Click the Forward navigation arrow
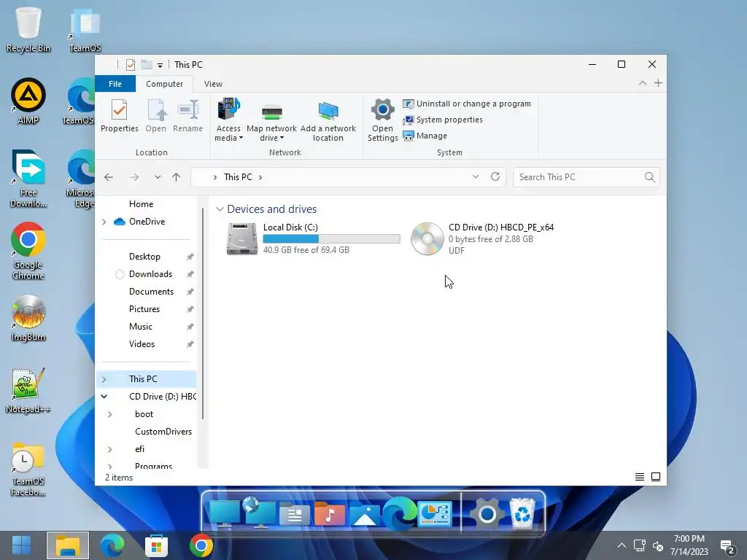This screenshot has height=560, width=747. (134, 177)
